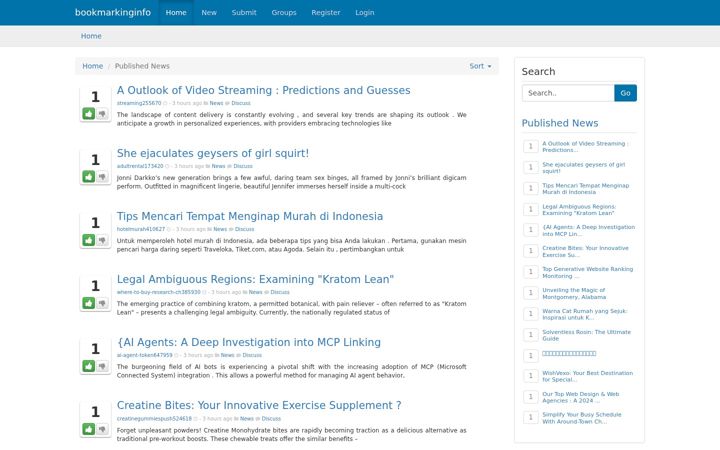This screenshot has width=720, height=450.
Task: Click Discuss under Video Streaming post
Action: pos(241,103)
